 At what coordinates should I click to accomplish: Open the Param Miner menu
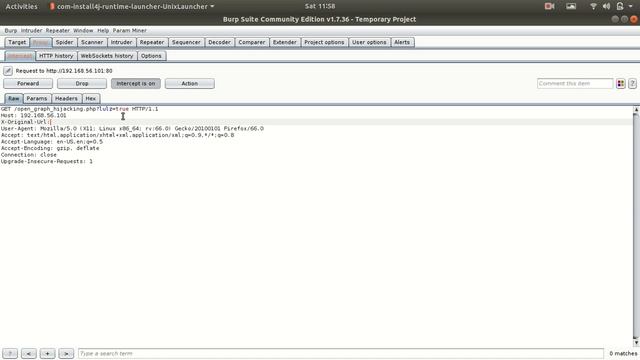129,30
